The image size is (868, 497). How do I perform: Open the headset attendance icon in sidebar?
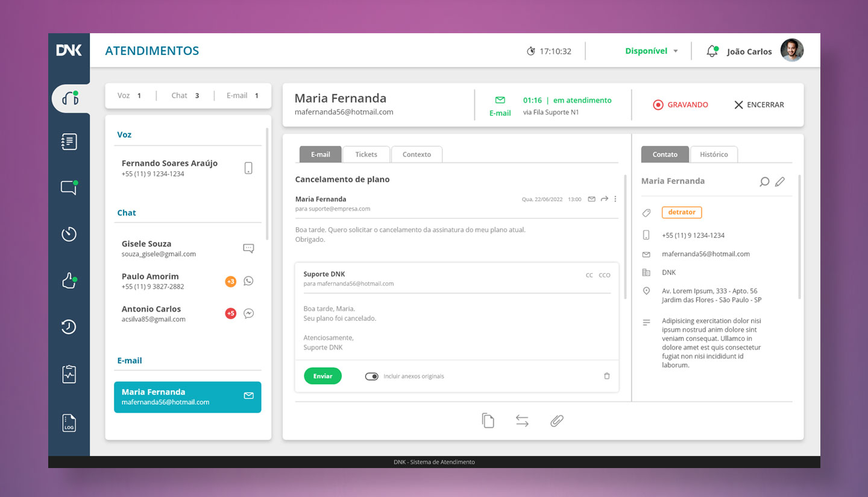(70, 98)
